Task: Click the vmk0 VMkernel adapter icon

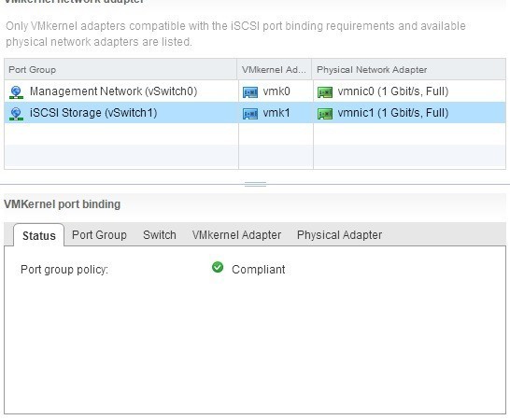Action: pos(250,92)
